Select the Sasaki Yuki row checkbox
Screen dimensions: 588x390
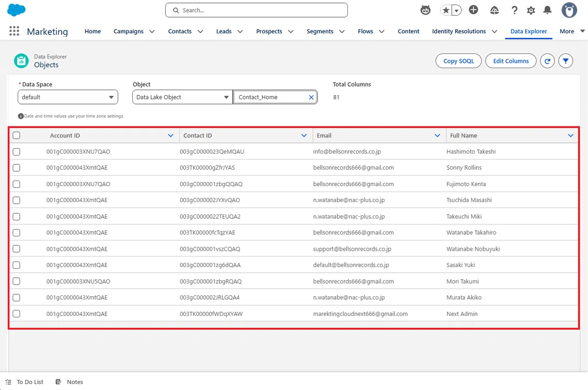(x=16, y=265)
